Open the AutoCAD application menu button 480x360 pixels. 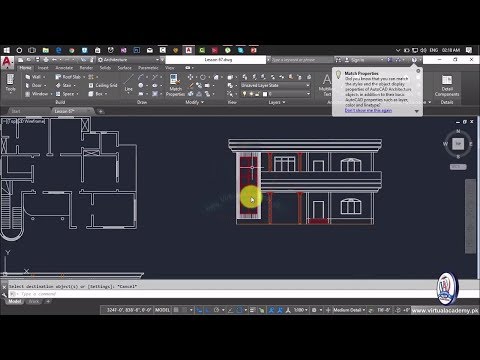coord(7,62)
